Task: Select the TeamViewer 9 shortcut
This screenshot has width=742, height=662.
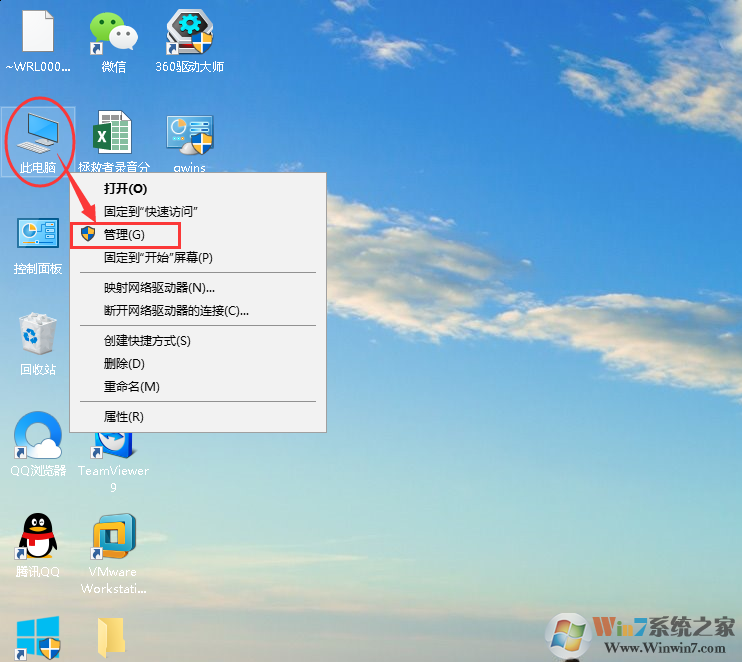Action: coord(114,446)
